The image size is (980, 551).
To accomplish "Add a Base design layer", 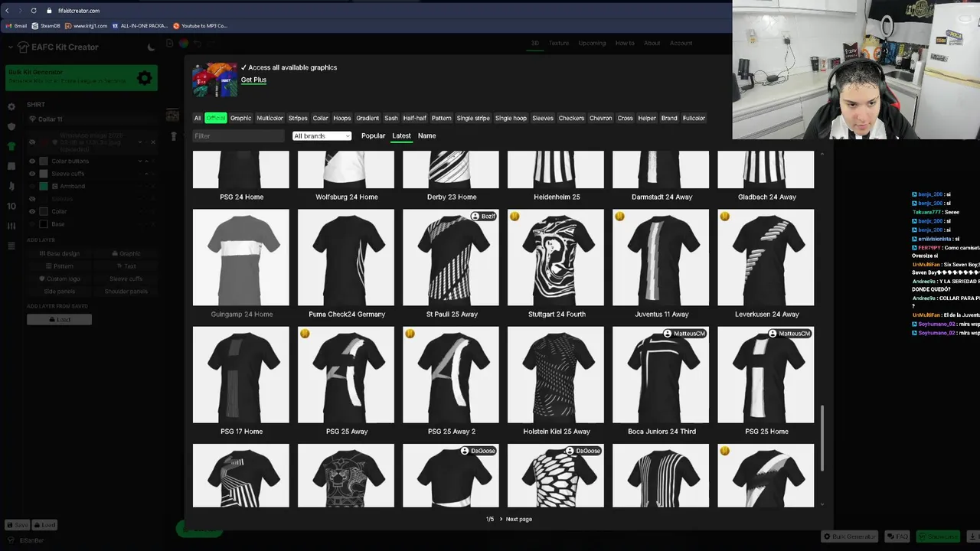I will (60, 253).
